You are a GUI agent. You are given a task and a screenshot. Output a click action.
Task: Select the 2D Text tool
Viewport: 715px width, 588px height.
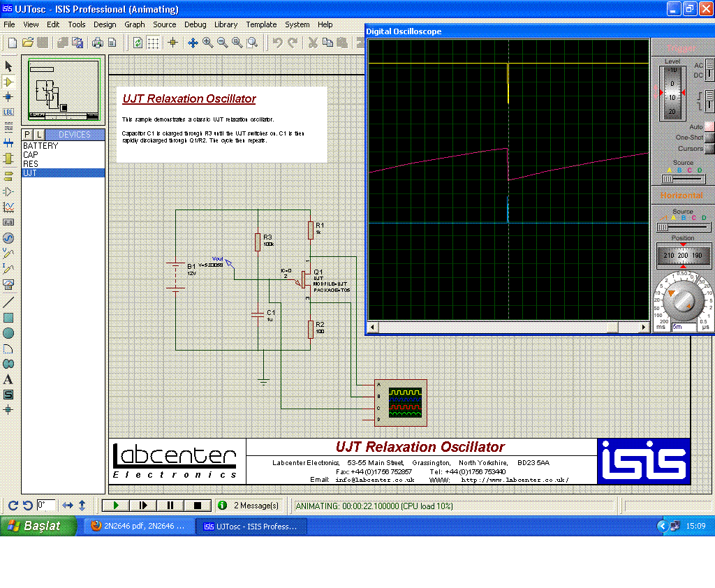[x=8, y=379]
